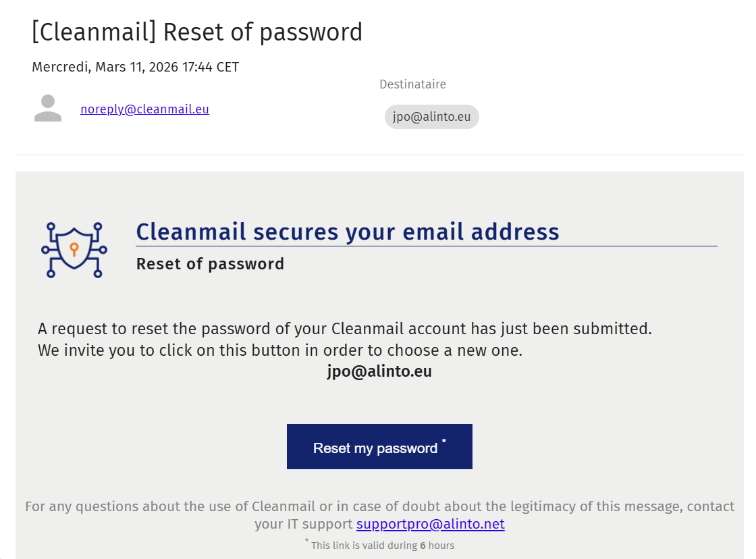Click the Cleanmail shield logo
The height and width of the screenshot is (559, 756).
pos(74,250)
